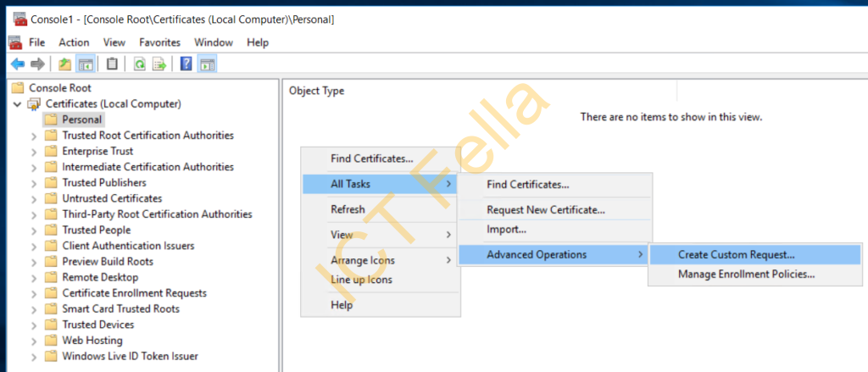Click the Up One Level toolbar icon

coord(65,64)
